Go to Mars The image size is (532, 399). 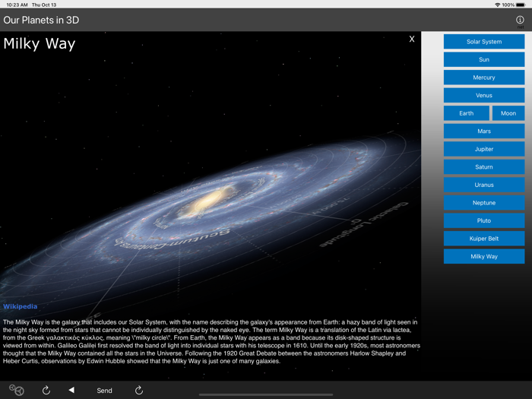pyautogui.click(x=484, y=131)
